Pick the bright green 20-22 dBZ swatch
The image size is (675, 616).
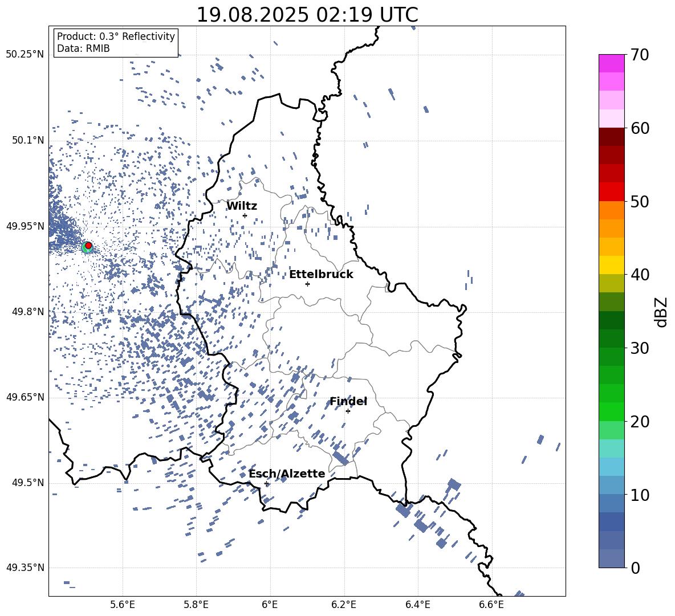(x=611, y=411)
